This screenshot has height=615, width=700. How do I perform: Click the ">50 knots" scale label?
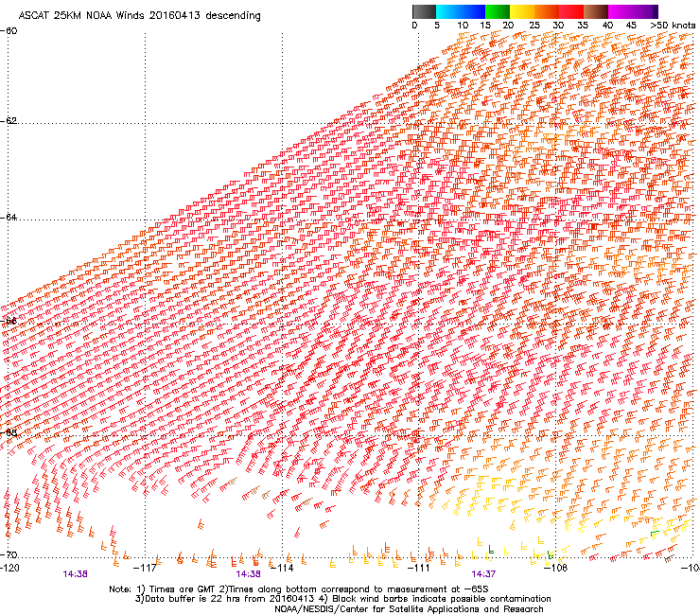point(673,26)
